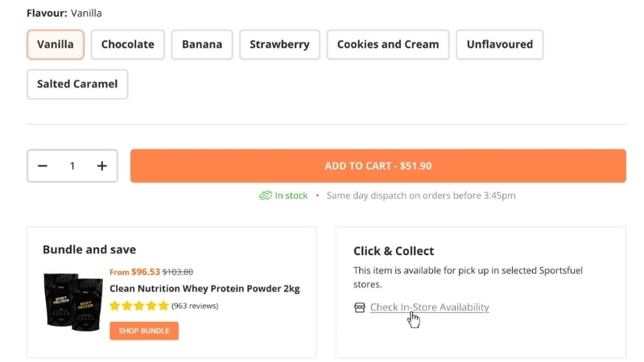Click the minus quantity icon

pos(43,166)
